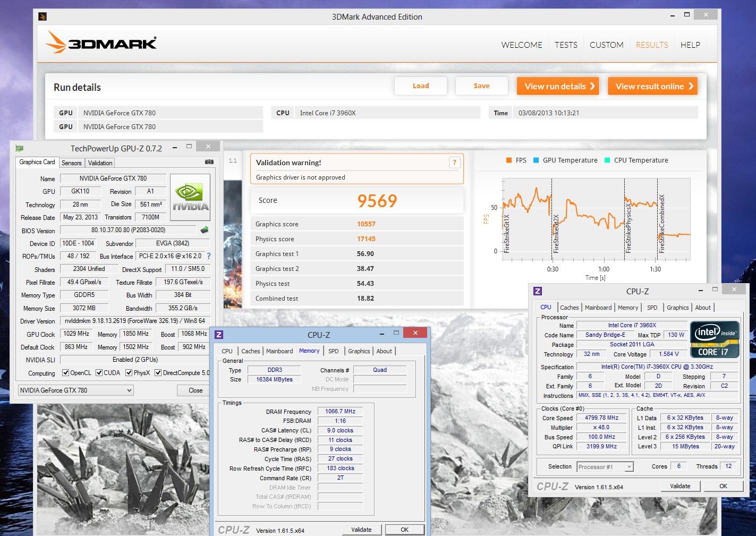Click the GPU-Z Name field NVIDIA GeForce GTX 780
The height and width of the screenshot is (536, 756).
coord(113,178)
